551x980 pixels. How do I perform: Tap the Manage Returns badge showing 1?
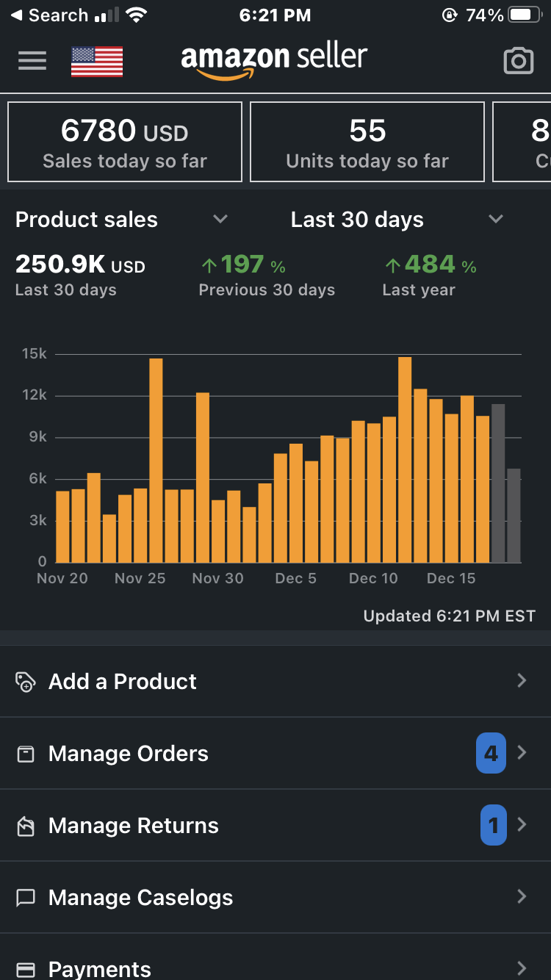[493, 825]
